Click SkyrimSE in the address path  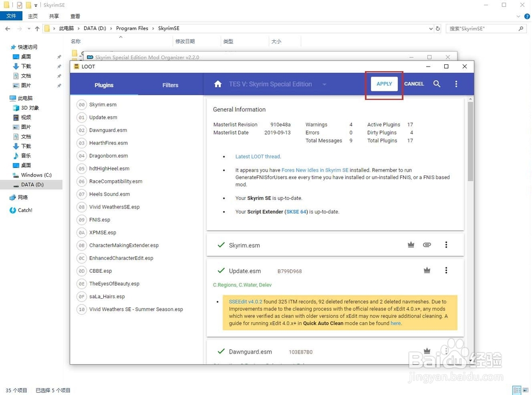pyautogui.click(x=169, y=29)
